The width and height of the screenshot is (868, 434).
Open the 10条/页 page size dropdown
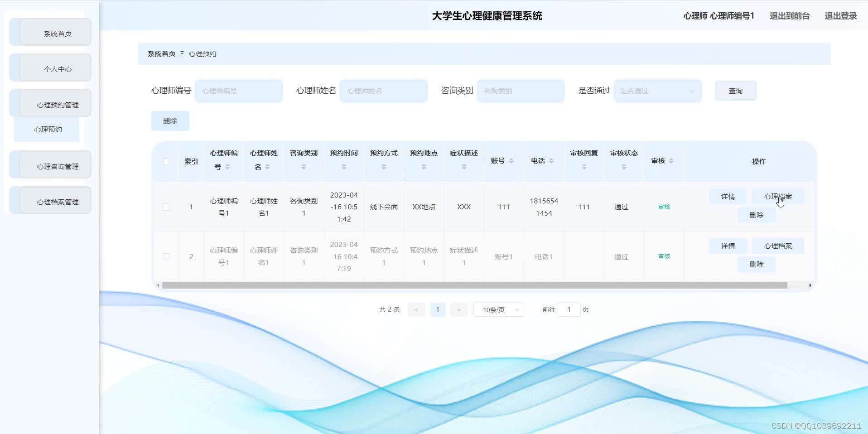(x=498, y=310)
